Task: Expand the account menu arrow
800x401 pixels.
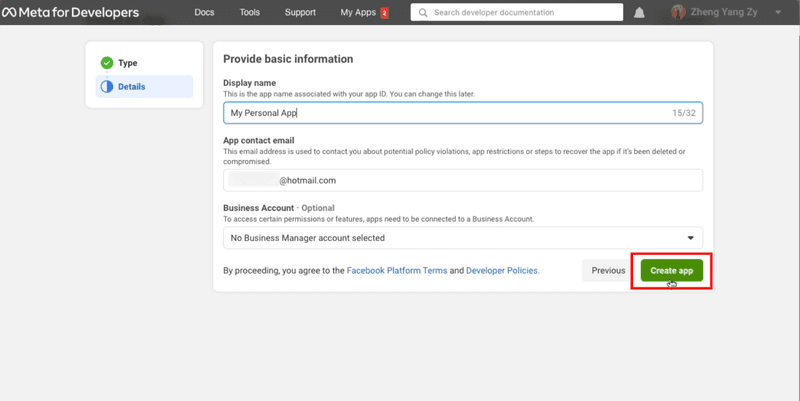Action: (778, 13)
